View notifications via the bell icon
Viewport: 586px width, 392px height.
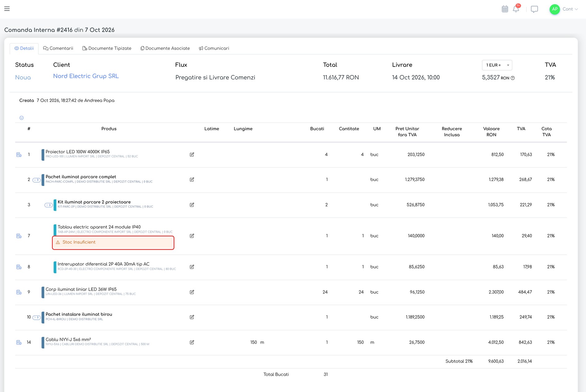tap(516, 9)
